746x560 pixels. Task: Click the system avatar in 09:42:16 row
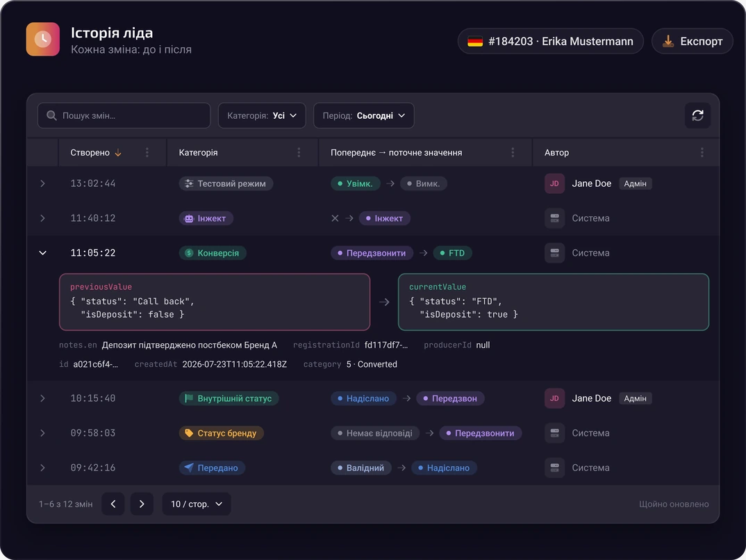[554, 468]
